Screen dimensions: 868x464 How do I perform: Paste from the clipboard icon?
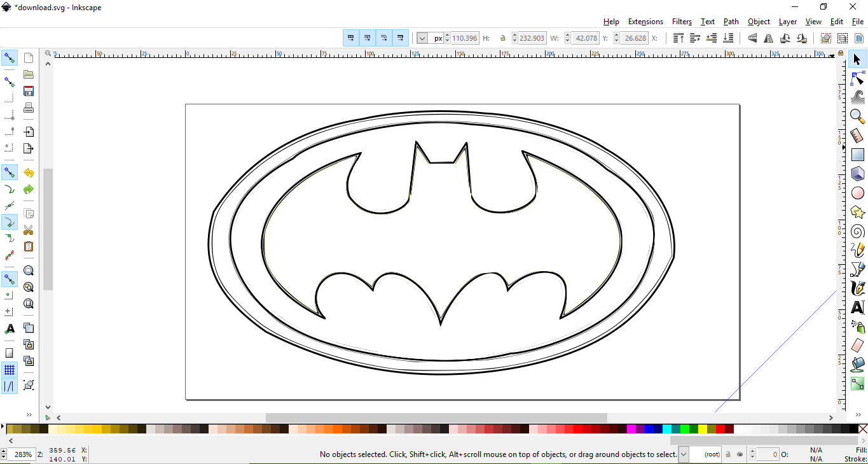click(29, 246)
